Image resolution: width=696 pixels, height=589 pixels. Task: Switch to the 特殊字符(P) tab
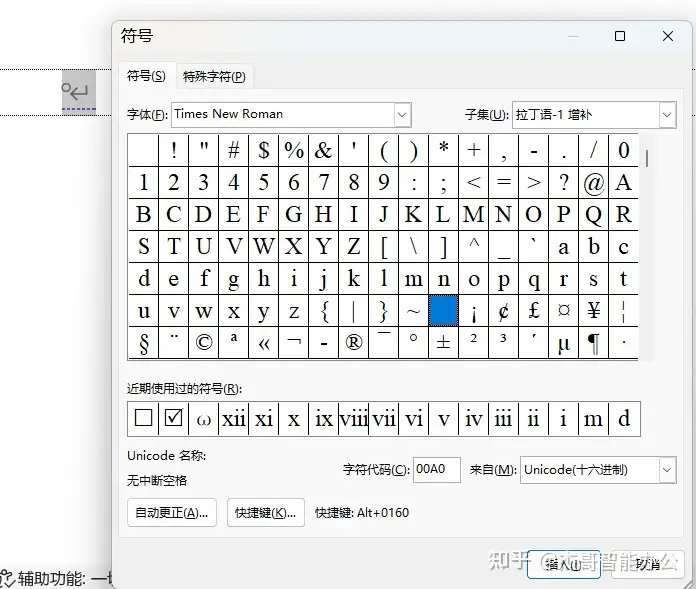tap(214, 77)
